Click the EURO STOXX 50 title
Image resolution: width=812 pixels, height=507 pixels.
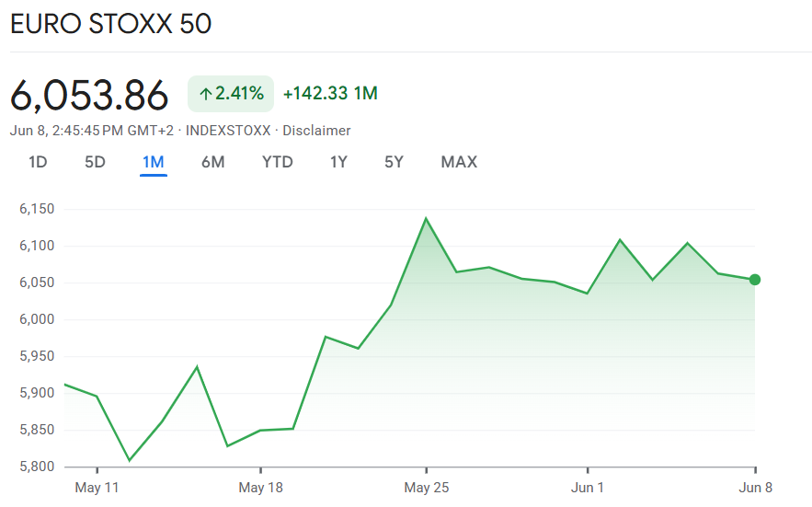coord(111,24)
